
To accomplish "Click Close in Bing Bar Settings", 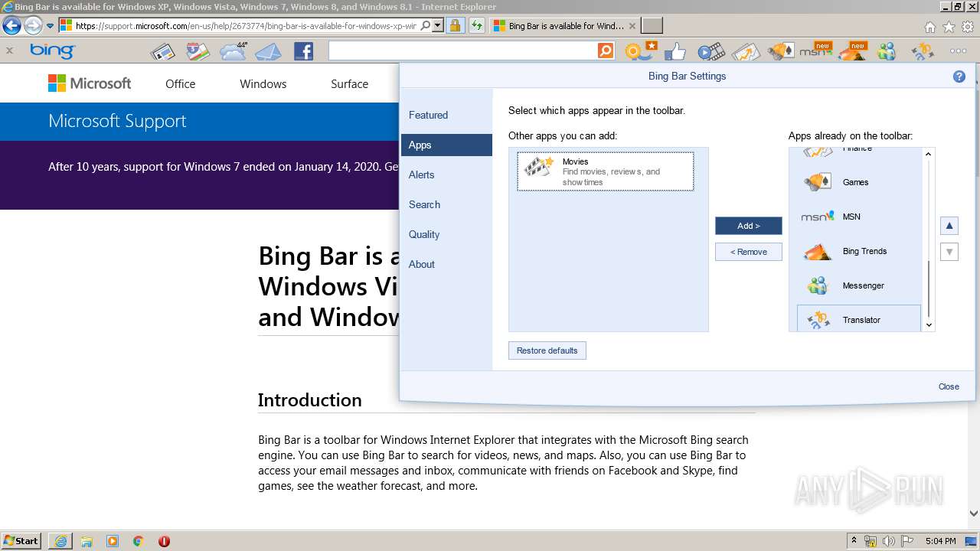I will 949,386.
